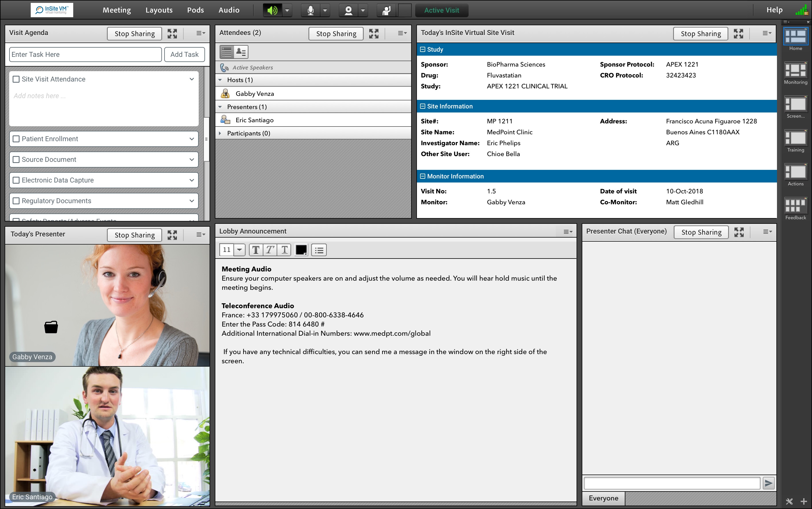Viewport: 812px width, 509px height.
Task: Open the text color swatch
Action: point(301,250)
